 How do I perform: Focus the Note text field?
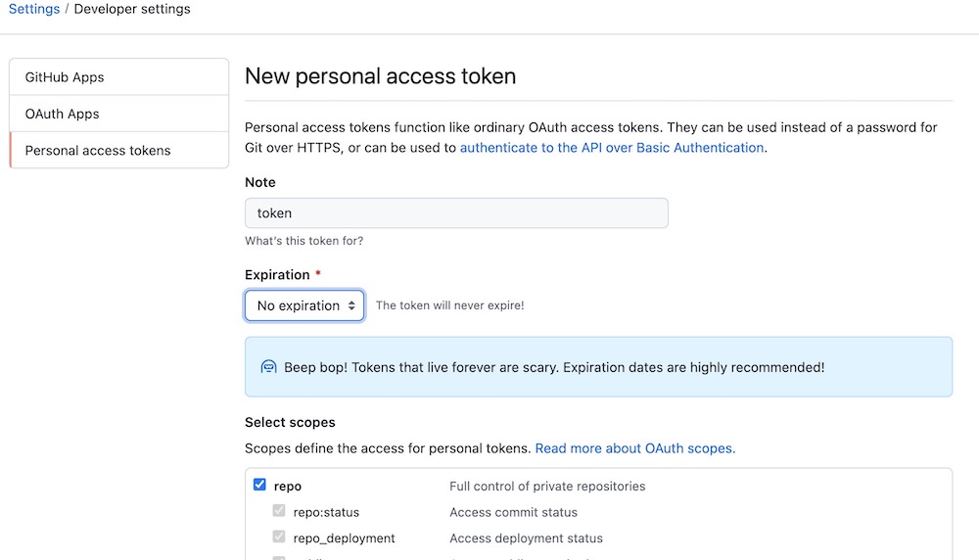[x=456, y=212]
